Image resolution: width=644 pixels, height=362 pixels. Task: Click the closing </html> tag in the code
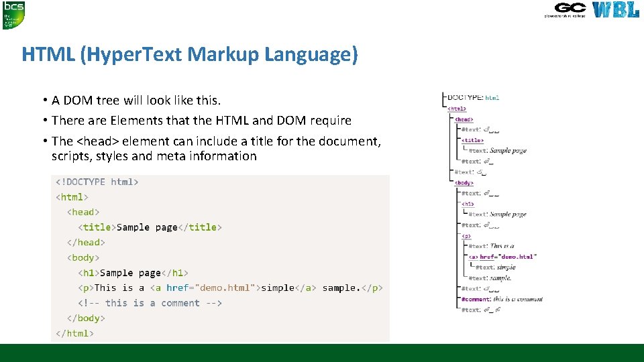click(74, 334)
